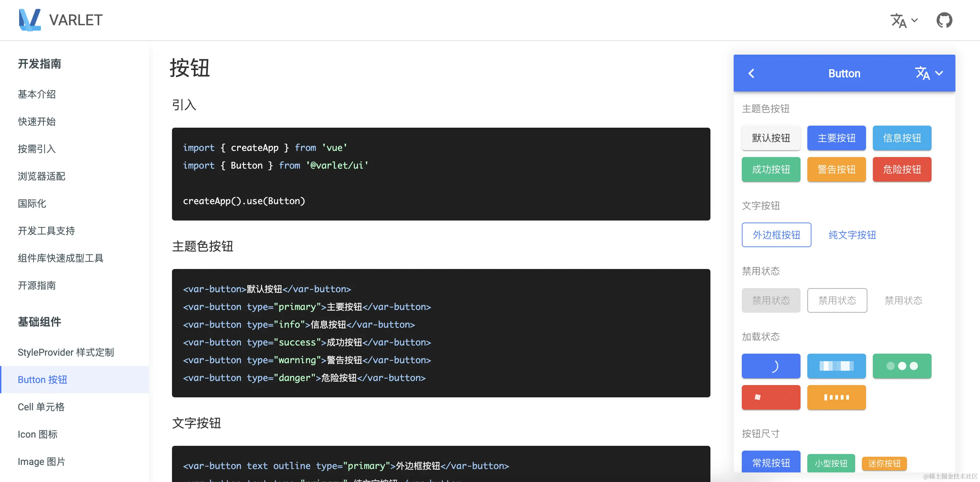This screenshot has height=482, width=980.
Task: Open 快速开始 guide link
Action: click(37, 122)
